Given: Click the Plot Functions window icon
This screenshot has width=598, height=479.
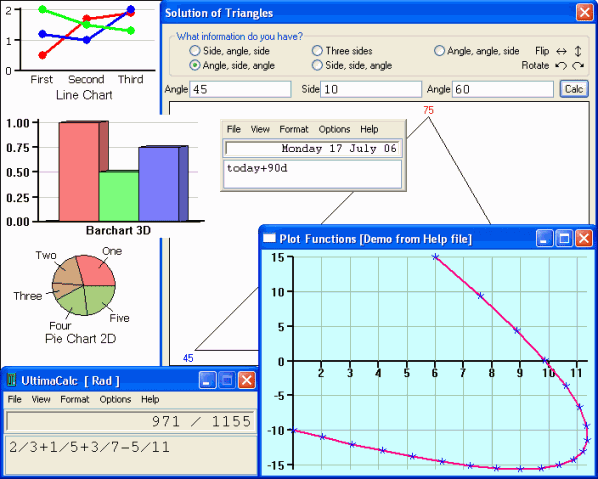Looking at the screenshot, I should pyautogui.click(x=270, y=239).
